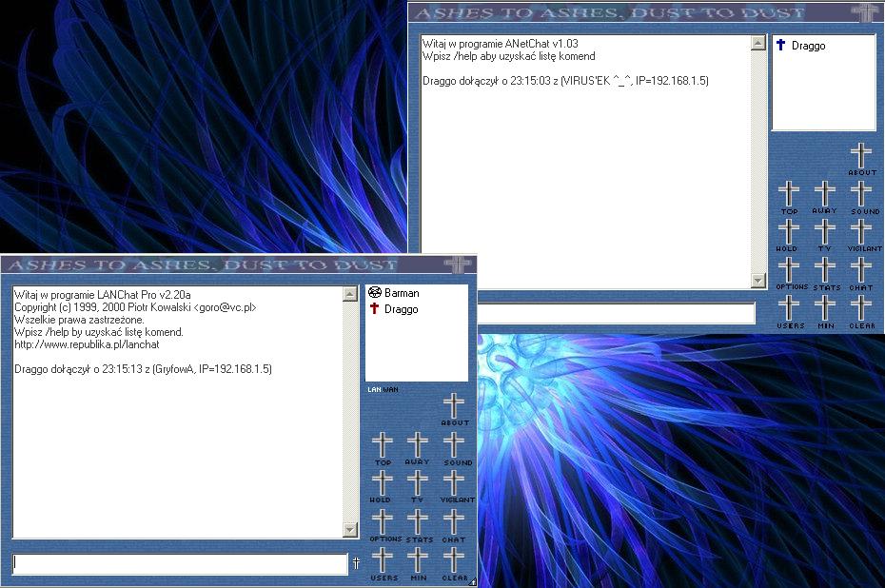Select user Barman in LANChat user list
The height and width of the screenshot is (588, 885).
point(401,293)
